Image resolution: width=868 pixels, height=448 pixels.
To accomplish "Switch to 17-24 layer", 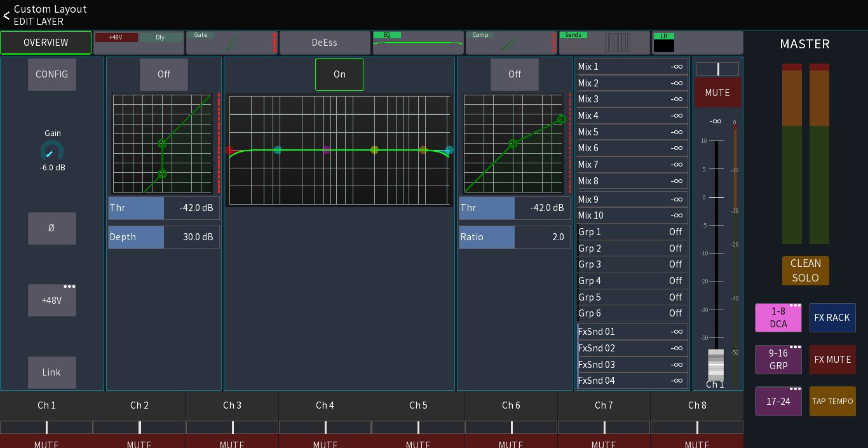I will 778,402.
